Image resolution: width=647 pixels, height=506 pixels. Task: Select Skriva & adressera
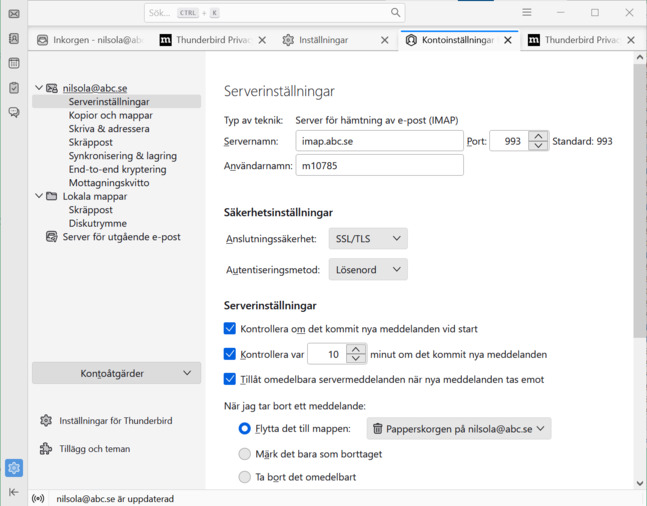[109, 129]
